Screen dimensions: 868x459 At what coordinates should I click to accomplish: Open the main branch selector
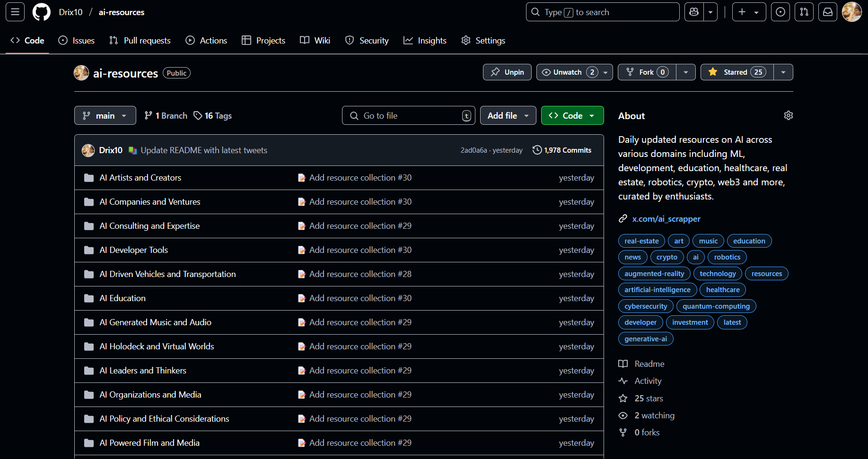point(105,115)
